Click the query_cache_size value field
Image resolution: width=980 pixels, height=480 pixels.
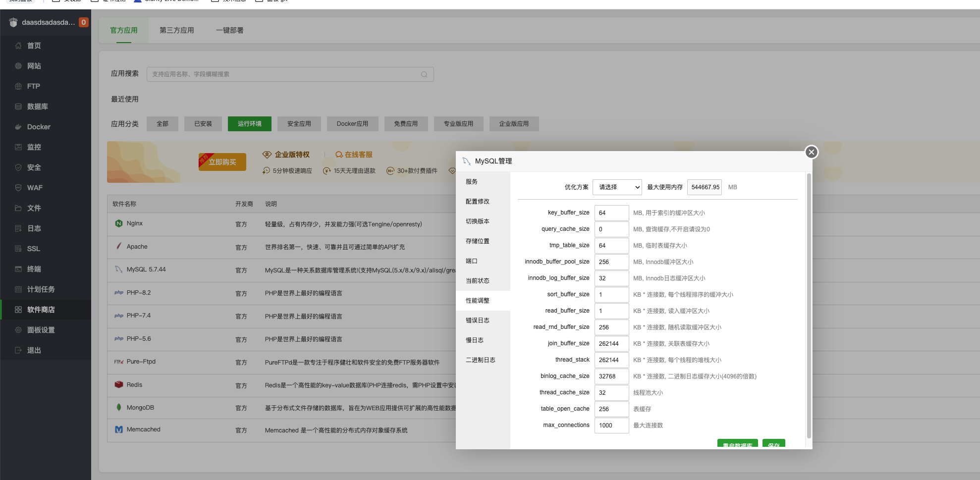[612, 229]
